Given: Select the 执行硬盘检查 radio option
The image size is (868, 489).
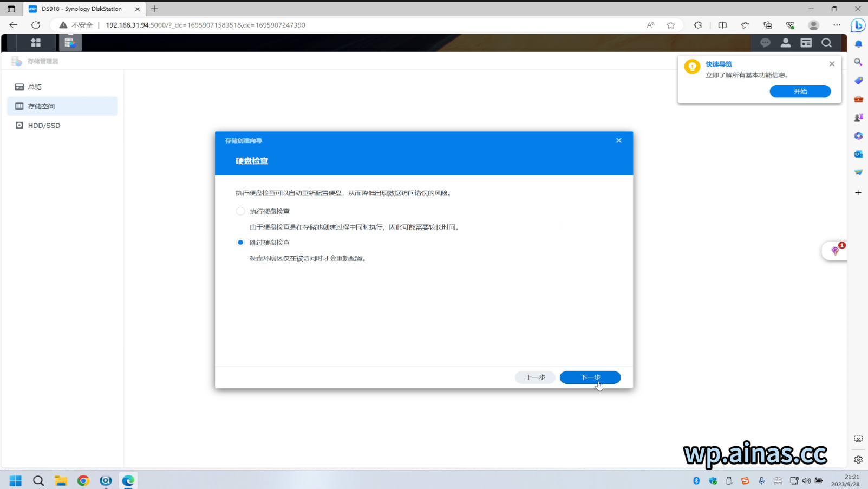Looking at the screenshot, I should (x=240, y=211).
